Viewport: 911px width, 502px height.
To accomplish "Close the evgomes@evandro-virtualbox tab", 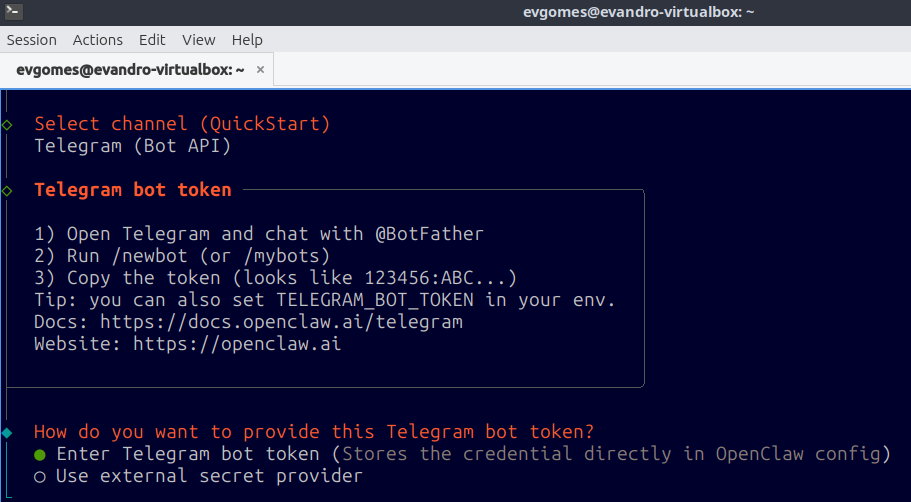I will (260, 70).
